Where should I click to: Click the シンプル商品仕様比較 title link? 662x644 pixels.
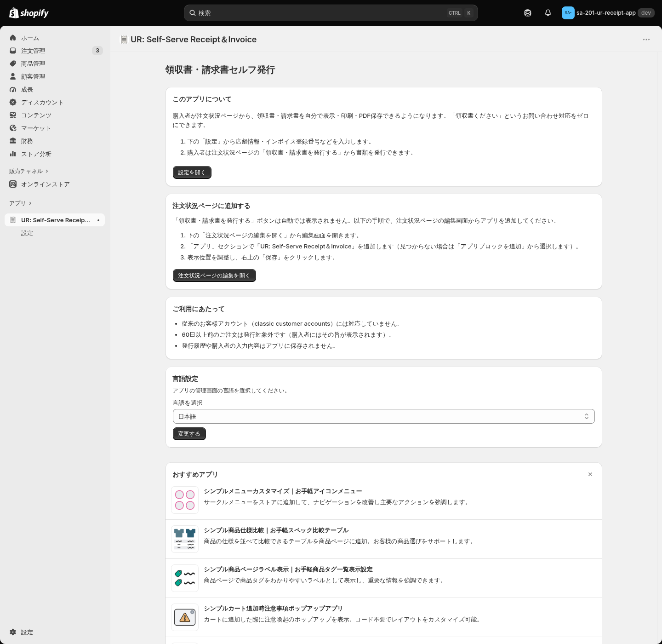pos(276,530)
